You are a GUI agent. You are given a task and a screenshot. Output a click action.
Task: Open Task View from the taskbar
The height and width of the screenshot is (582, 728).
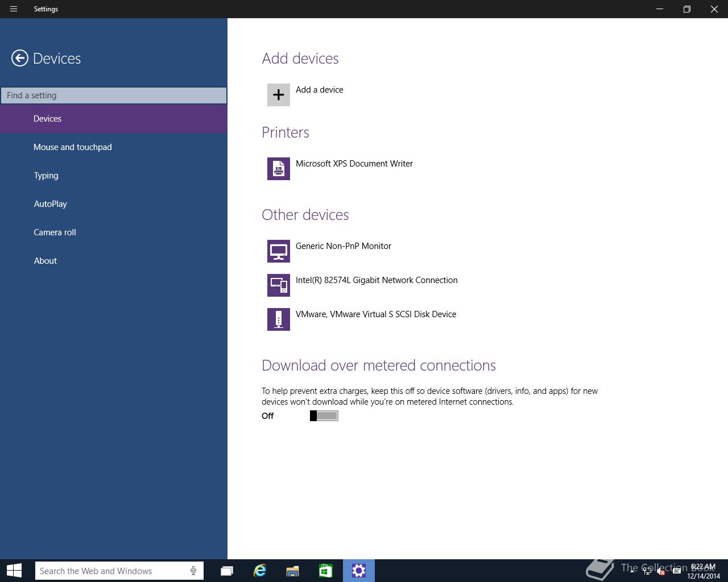click(x=227, y=571)
